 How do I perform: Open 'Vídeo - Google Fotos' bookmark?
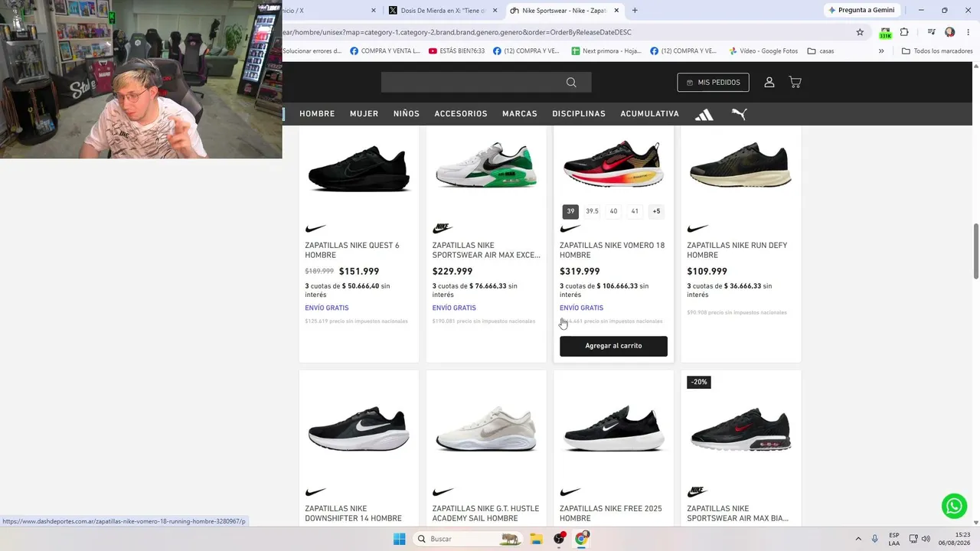763,51
